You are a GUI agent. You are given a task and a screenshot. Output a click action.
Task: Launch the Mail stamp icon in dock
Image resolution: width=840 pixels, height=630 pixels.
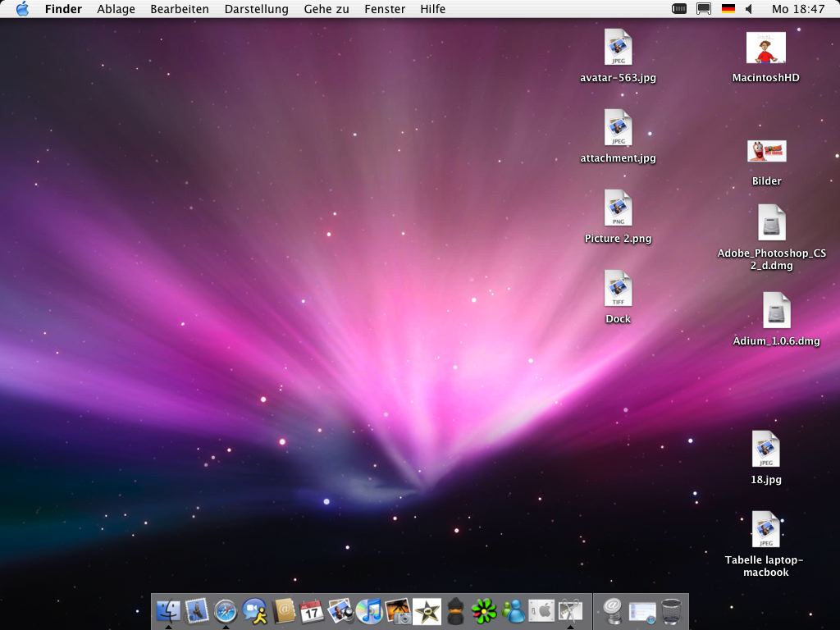tap(197, 610)
